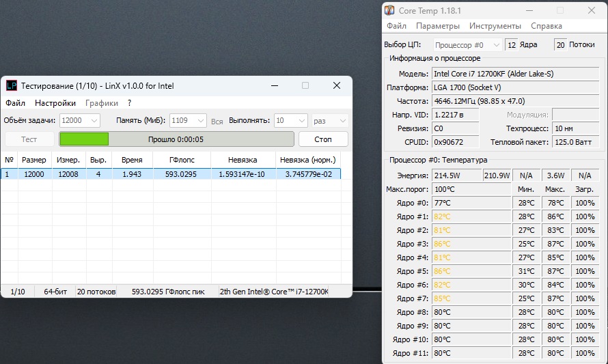Click the Ядра count field 12
The width and height of the screenshot is (608, 364).
click(512, 45)
